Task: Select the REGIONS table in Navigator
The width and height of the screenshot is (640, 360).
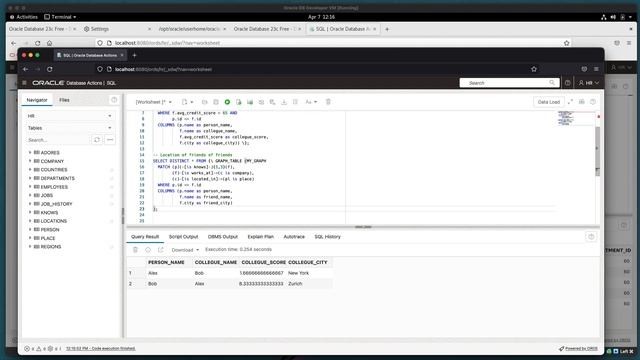Action: point(51,247)
